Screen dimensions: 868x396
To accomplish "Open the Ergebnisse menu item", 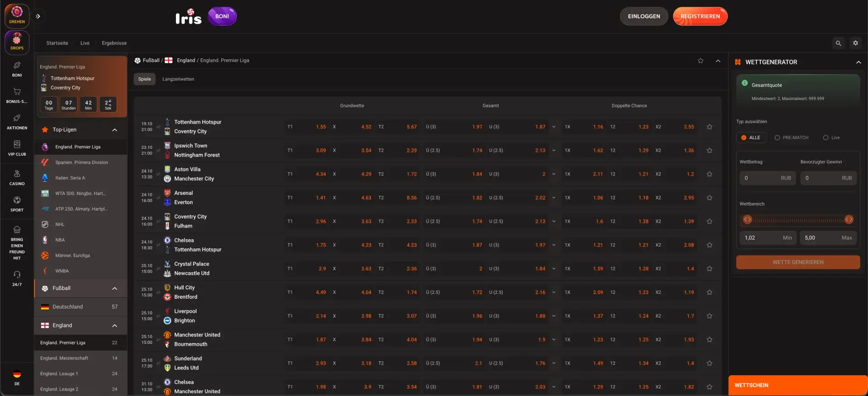I will (x=114, y=43).
